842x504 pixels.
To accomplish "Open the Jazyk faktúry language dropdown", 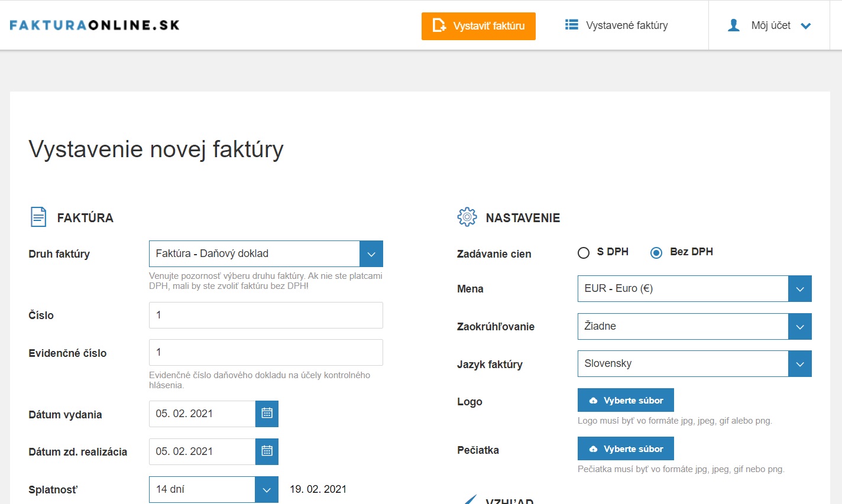I will click(x=799, y=364).
